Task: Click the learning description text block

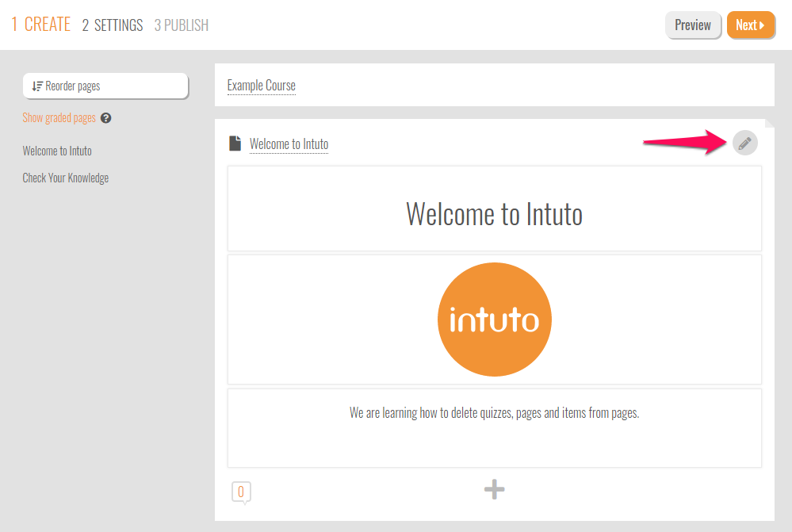Action: point(495,413)
